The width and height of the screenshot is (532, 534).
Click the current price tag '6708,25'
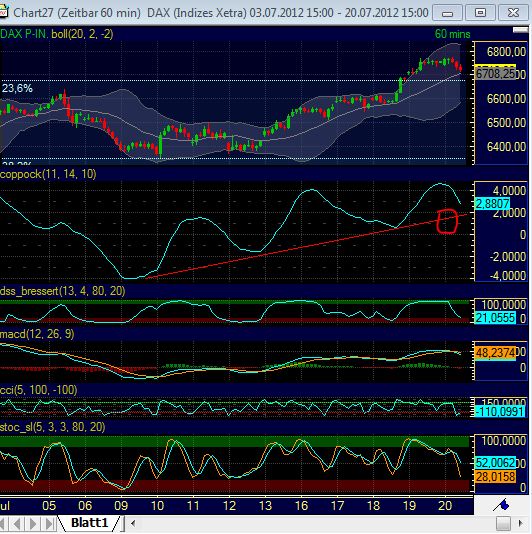click(495, 74)
